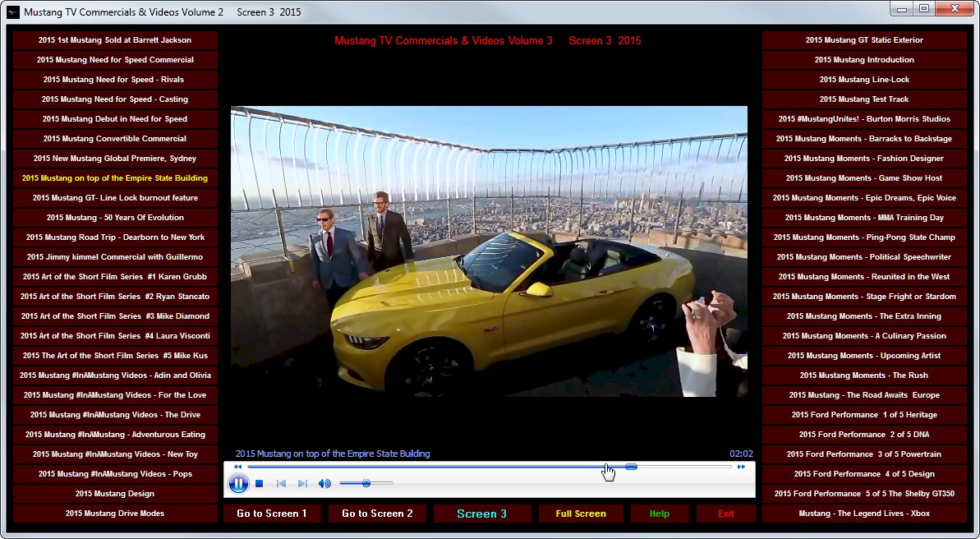The width and height of the screenshot is (980, 539).
Task: Select highlighted Empire State Building video entry
Action: (115, 178)
